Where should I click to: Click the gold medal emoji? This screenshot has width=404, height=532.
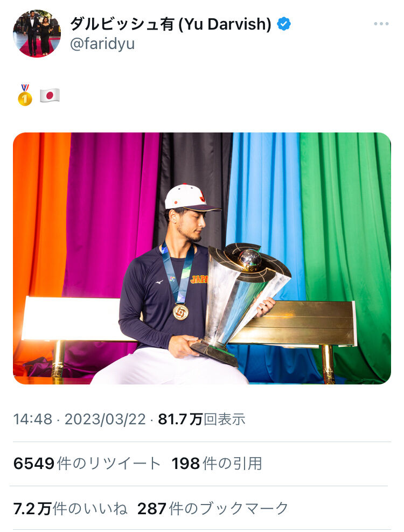pyautogui.click(x=25, y=95)
